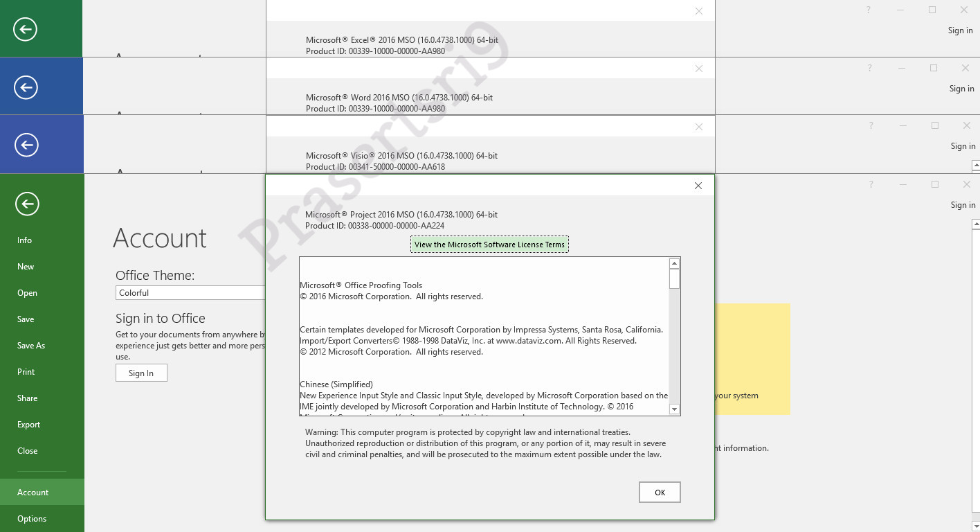
Task: Click Sign in link in Project window
Action: [x=963, y=205]
